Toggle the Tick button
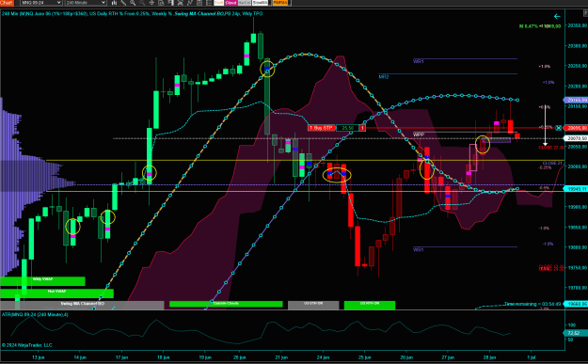Viewport: 588px width, 364px height. pyautogui.click(x=218, y=3)
